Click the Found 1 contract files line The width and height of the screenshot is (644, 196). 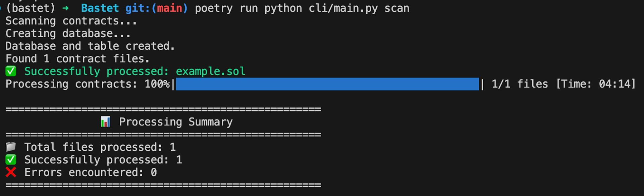coord(77,59)
